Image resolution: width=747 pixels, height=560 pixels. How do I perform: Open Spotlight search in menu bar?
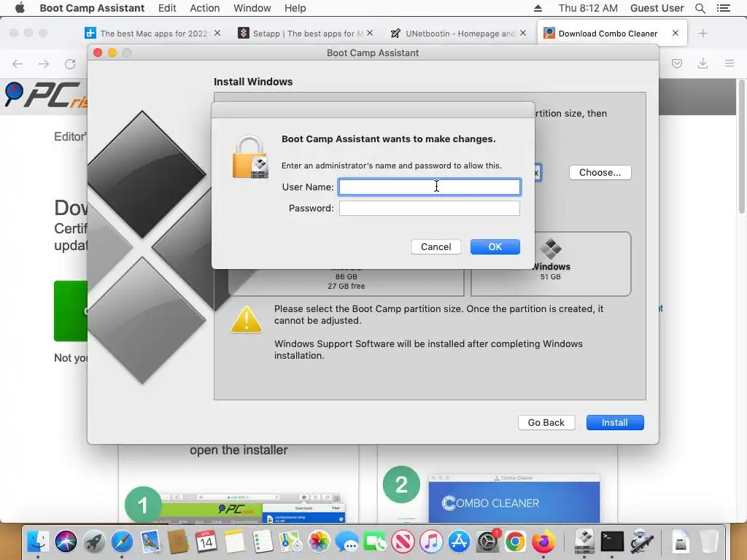coord(700,8)
